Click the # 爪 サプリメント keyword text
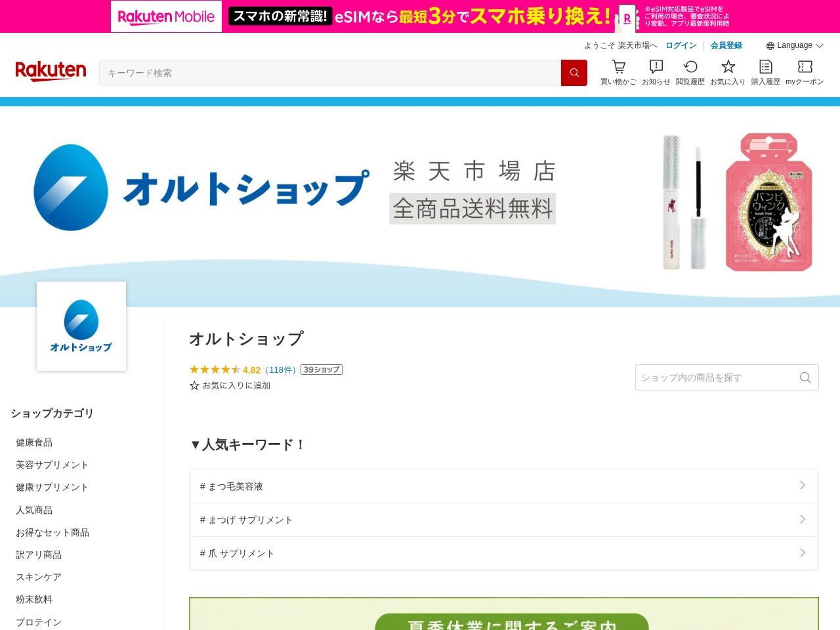This screenshot has width=840, height=630. [237, 554]
